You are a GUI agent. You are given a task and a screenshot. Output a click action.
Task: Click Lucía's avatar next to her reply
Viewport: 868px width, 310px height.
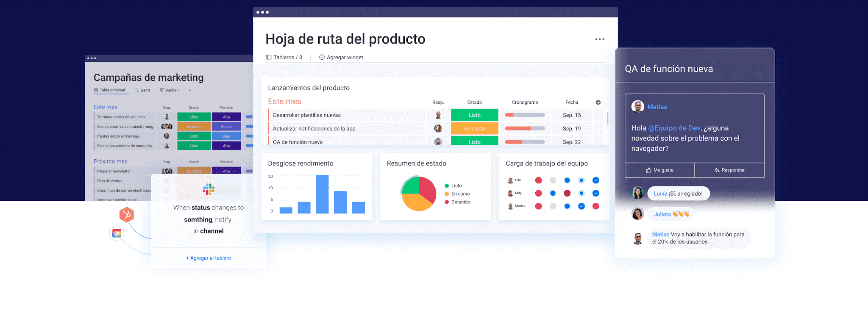(x=637, y=193)
